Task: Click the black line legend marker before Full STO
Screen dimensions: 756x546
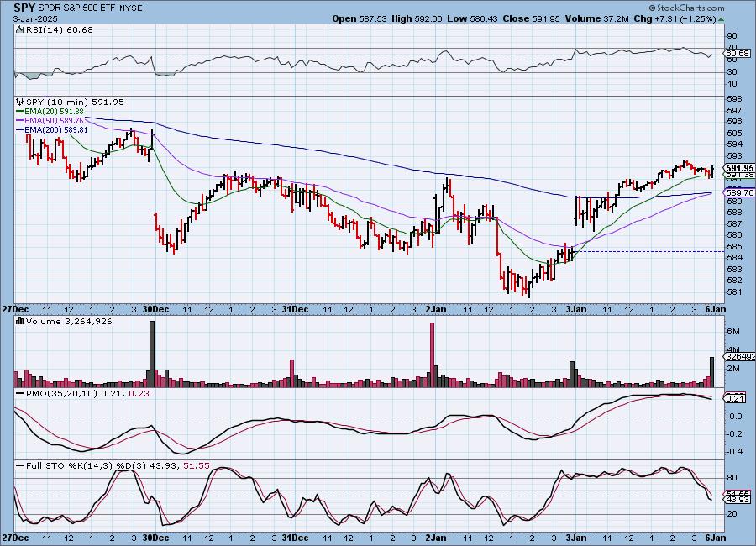Action: 20,466
